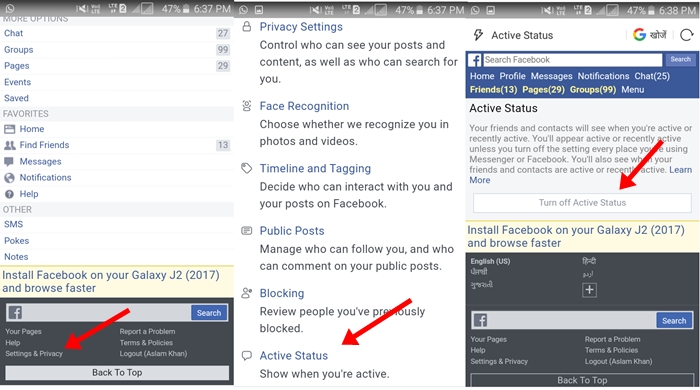Click the Google search icon
Screen dimensions: 700x390
point(639,34)
